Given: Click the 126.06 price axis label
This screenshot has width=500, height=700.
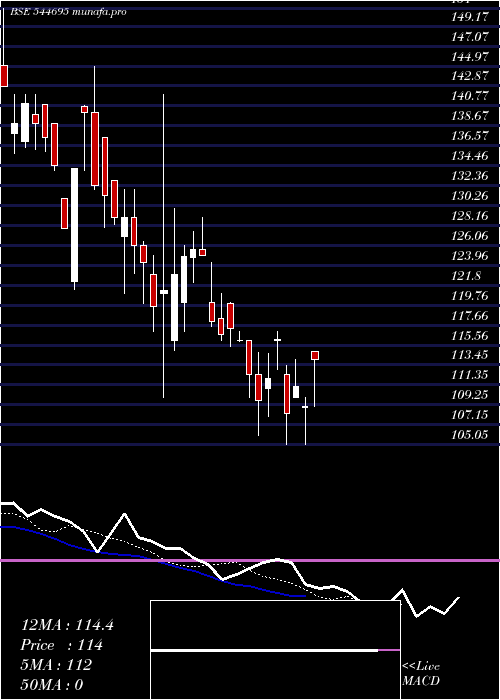Looking at the screenshot, I should [470, 235].
